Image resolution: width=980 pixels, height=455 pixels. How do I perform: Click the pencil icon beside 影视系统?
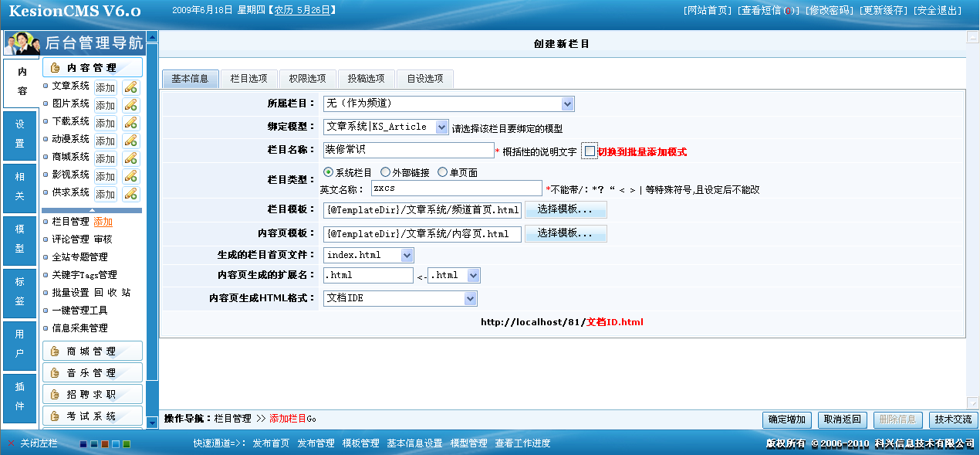pos(131,176)
